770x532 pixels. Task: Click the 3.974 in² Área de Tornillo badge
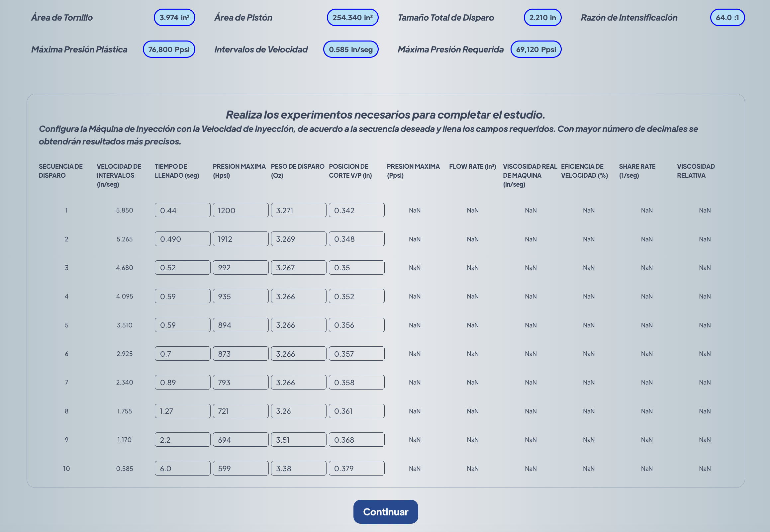click(174, 18)
